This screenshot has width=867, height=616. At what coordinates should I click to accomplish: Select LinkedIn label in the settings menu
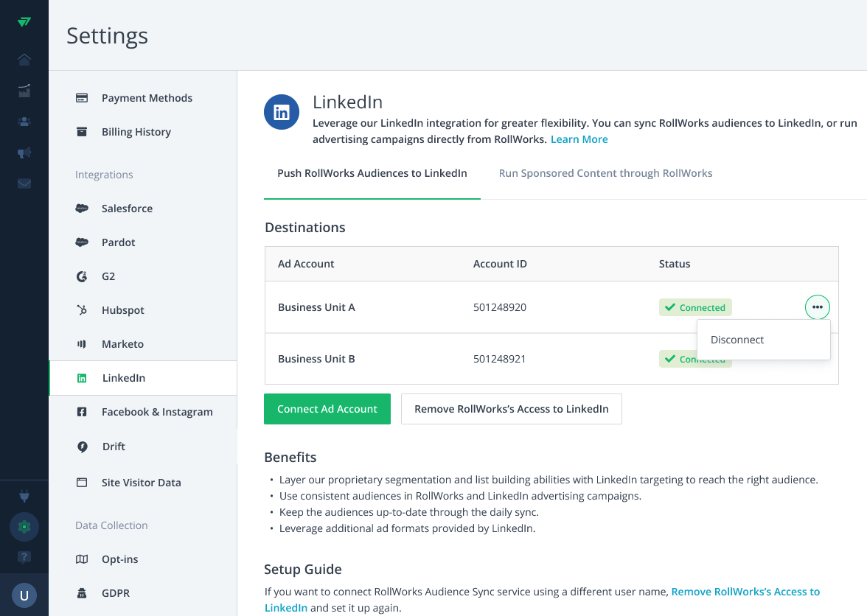[124, 378]
